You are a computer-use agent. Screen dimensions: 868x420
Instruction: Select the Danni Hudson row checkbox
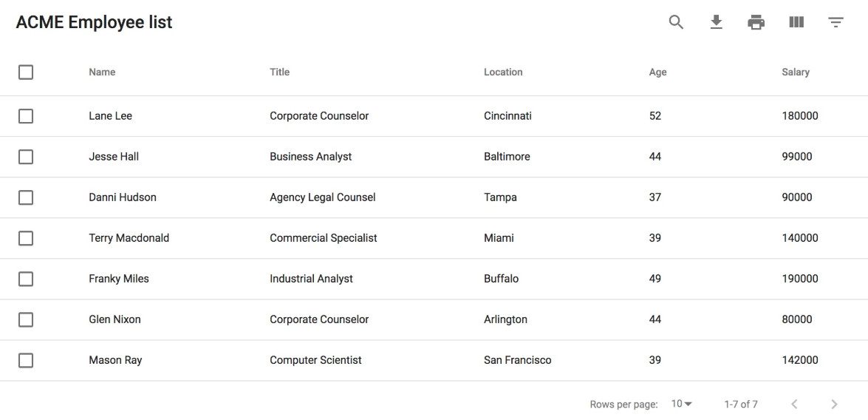point(25,198)
